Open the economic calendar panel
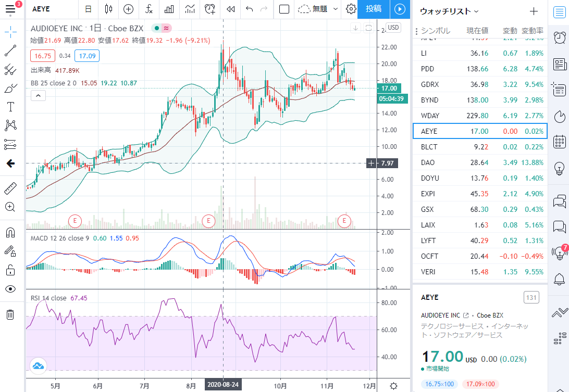The height and width of the screenshot is (392, 569). pos(559,142)
